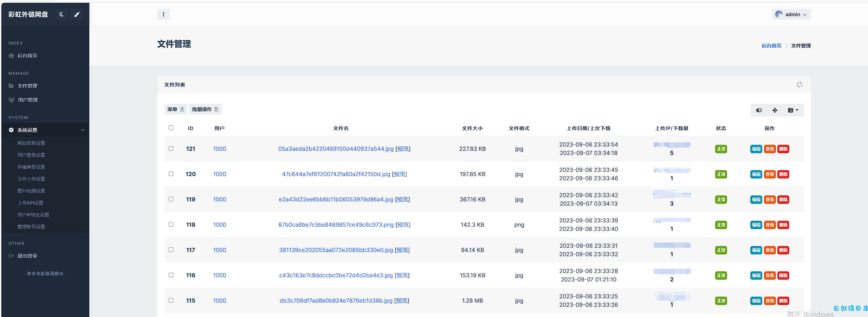
Task: Click the 文件大小 column header
Action: coord(472,128)
